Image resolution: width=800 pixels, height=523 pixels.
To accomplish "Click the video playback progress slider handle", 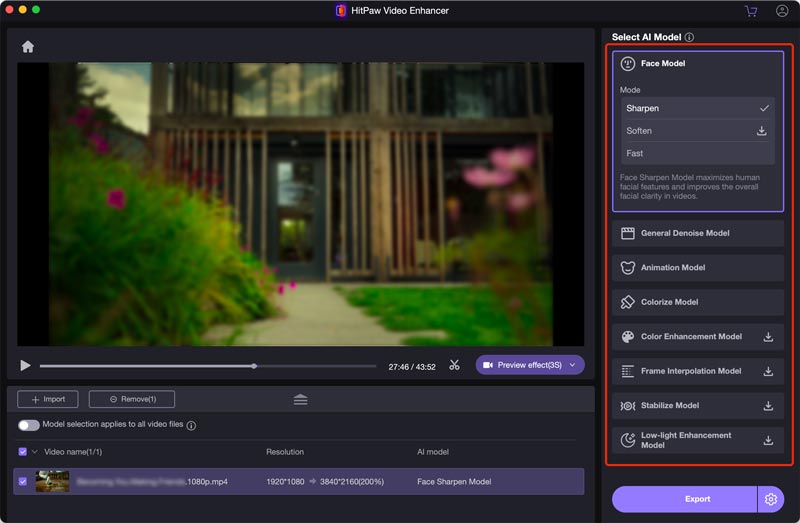I will tap(254, 366).
